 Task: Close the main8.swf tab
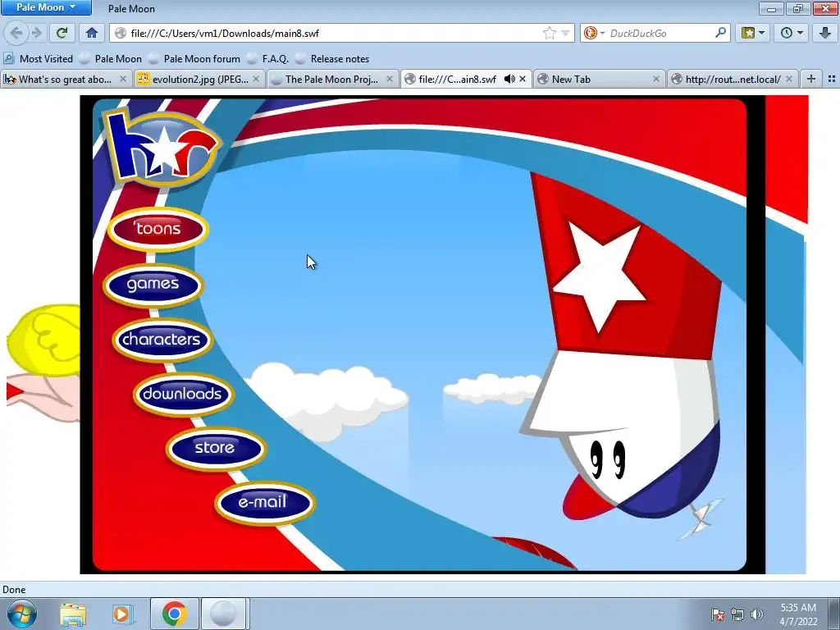coord(523,80)
